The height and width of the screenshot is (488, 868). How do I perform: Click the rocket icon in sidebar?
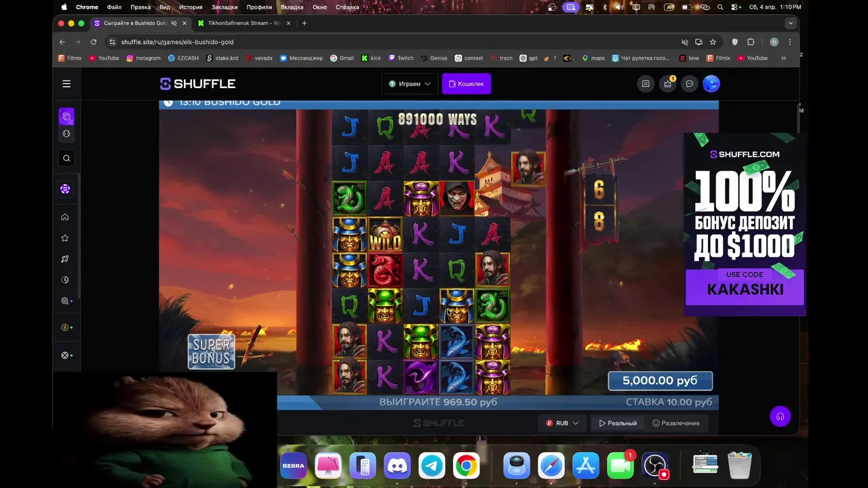[65, 259]
